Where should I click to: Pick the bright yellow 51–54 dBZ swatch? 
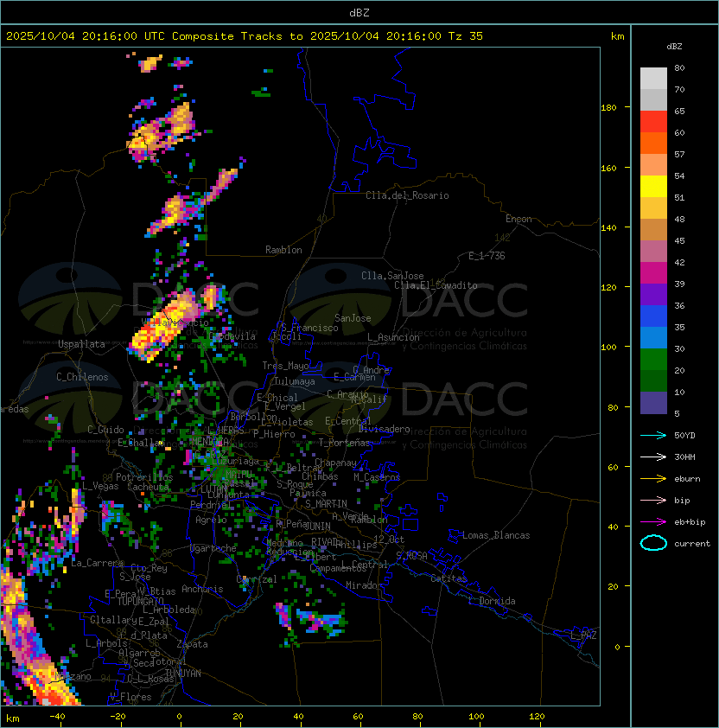click(653, 187)
